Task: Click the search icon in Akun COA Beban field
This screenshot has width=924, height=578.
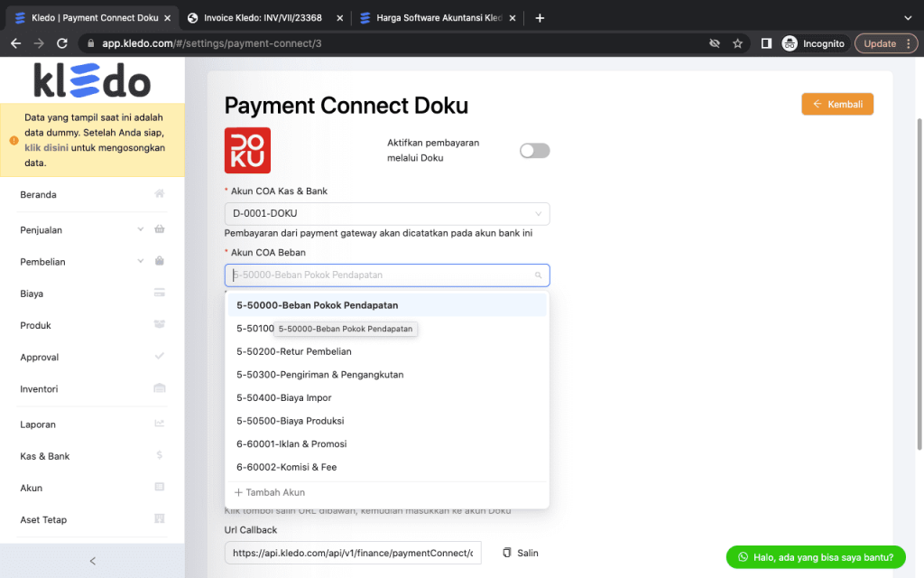Action: [x=538, y=275]
